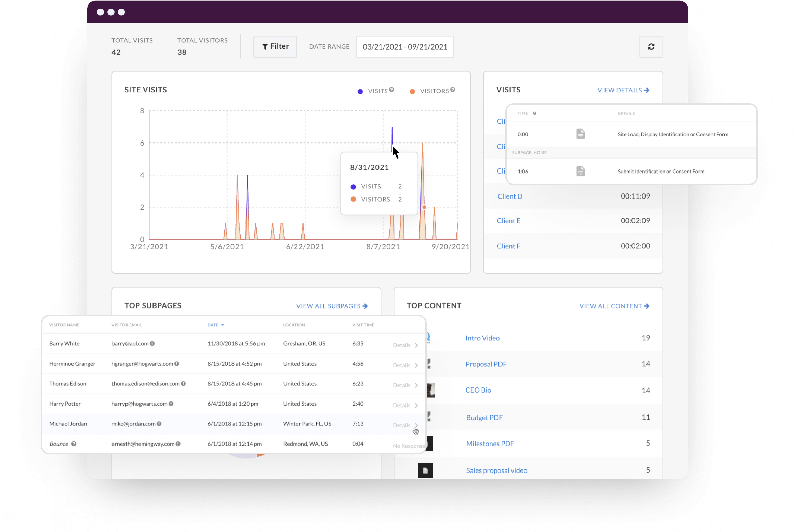Click the date range input field
This screenshot has width=798, height=532.
click(x=405, y=47)
